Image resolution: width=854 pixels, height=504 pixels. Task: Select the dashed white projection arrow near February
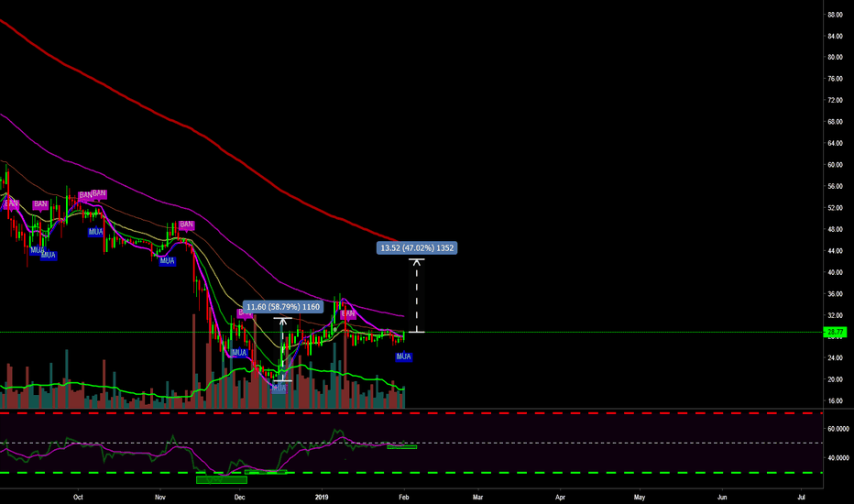tap(417, 295)
